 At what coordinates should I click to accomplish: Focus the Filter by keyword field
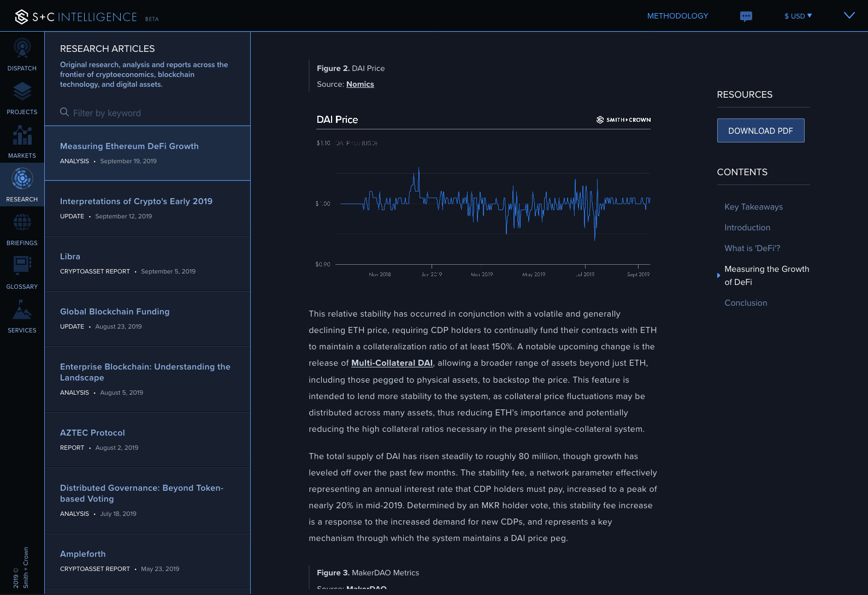[147, 113]
